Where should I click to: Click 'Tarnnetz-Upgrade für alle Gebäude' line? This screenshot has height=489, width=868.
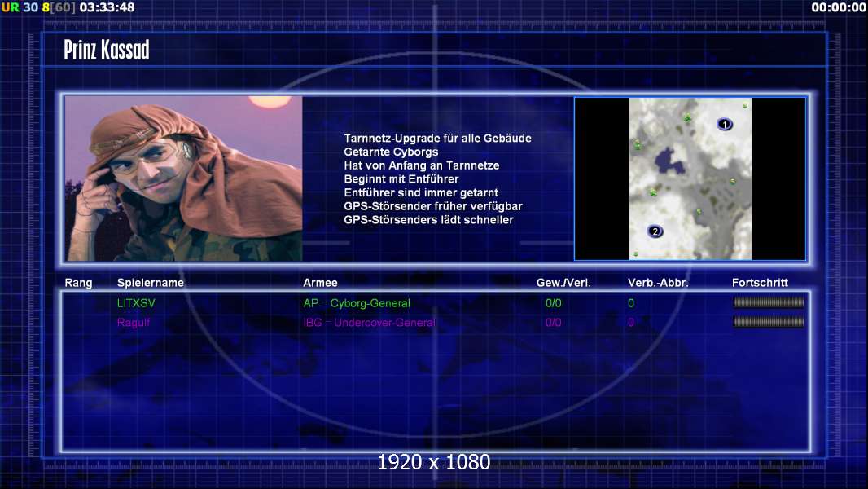click(437, 138)
